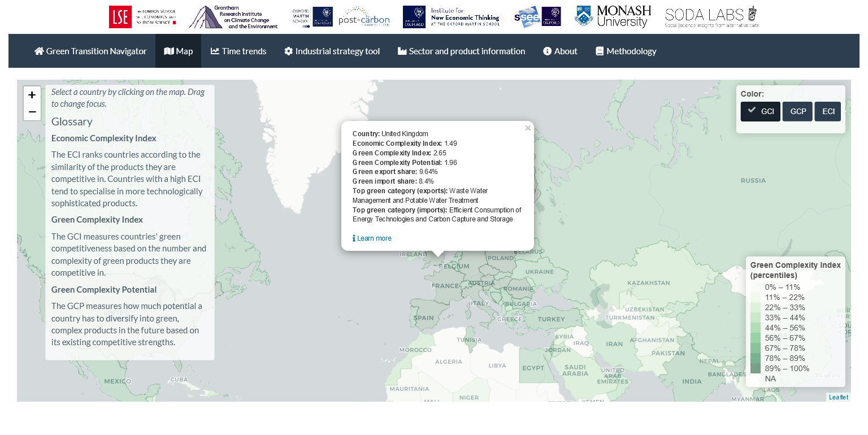The width and height of the screenshot is (868, 435).
Task: Select Russia on the map
Action: click(752, 181)
